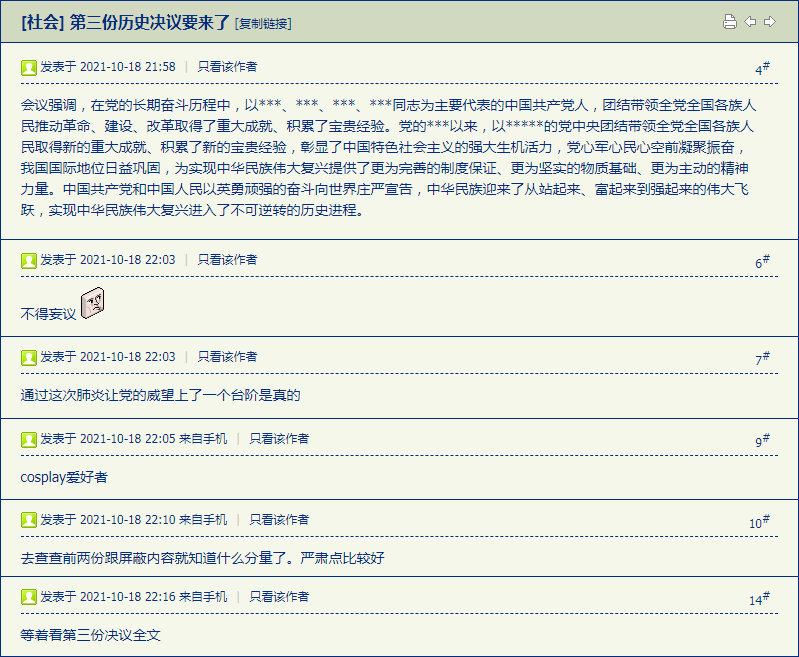
Task: Open floor number 10# permalink
Action: click(759, 522)
